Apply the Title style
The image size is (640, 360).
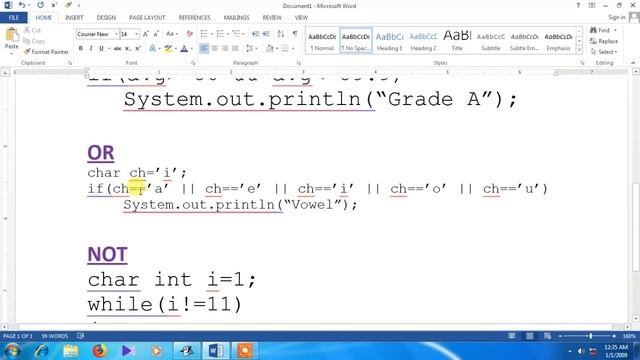457,41
